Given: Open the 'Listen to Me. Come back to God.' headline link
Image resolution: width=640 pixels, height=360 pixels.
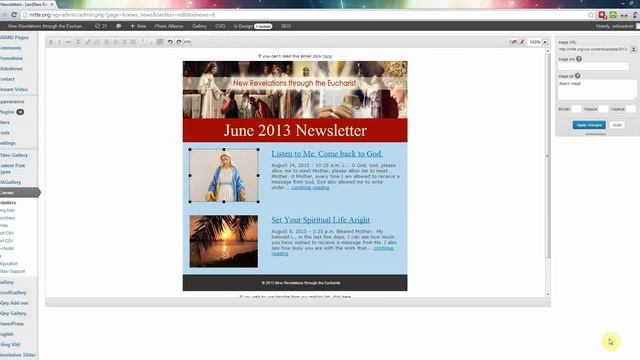Looking at the screenshot, I should (327, 154).
